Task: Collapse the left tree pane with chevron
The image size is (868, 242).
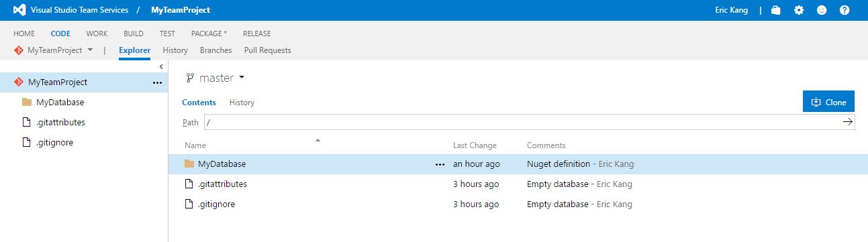Action: coord(161,66)
